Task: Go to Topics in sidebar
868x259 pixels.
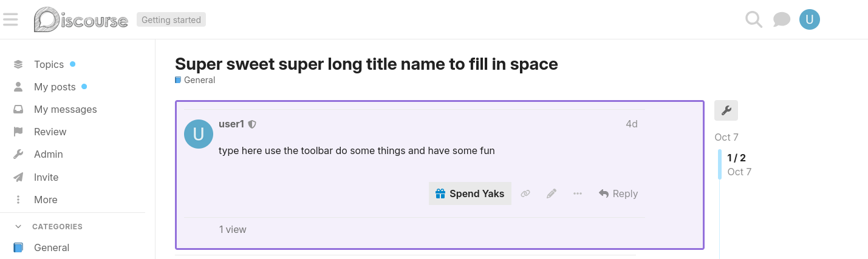Action: (x=49, y=64)
